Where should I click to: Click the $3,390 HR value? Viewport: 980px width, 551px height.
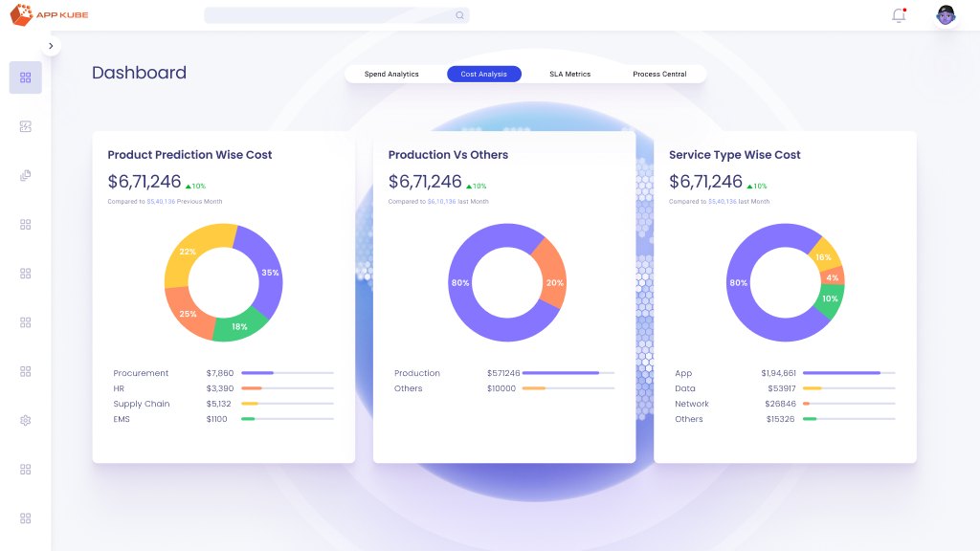coord(220,388)
